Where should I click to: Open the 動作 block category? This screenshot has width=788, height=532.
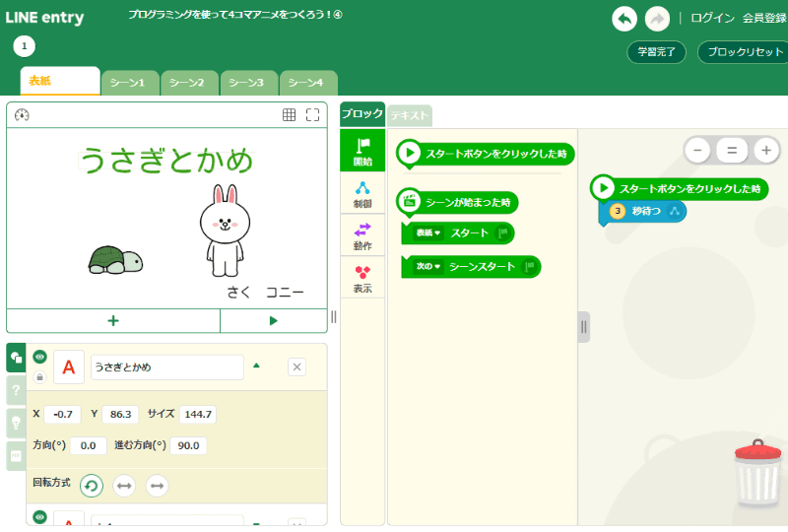tap(362, 235)
